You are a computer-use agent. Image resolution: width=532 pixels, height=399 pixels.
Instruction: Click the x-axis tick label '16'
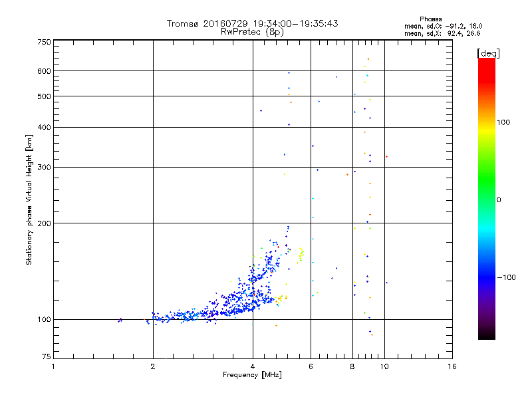(x=452, y=366)
